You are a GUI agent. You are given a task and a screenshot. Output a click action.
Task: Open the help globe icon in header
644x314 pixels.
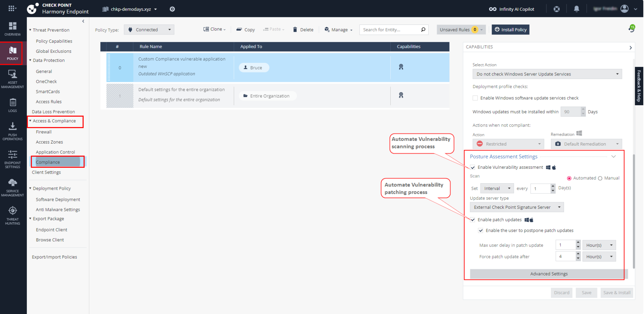556,9
